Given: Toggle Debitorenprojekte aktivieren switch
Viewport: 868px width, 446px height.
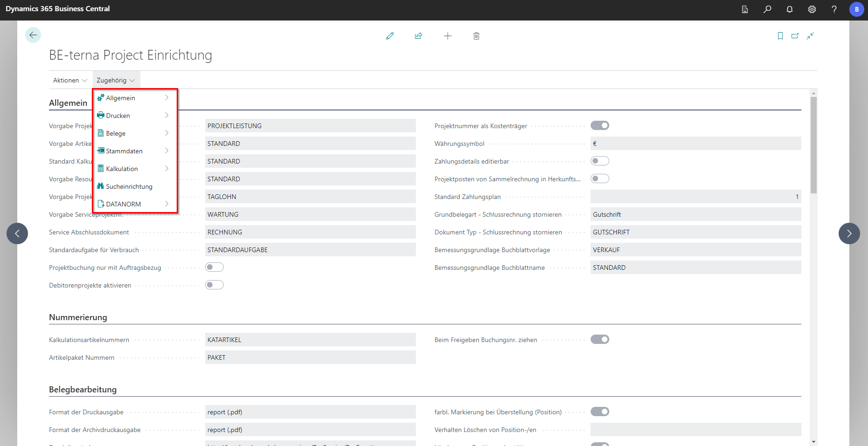Looking at the screenshot, I should [x=214, y=285].
